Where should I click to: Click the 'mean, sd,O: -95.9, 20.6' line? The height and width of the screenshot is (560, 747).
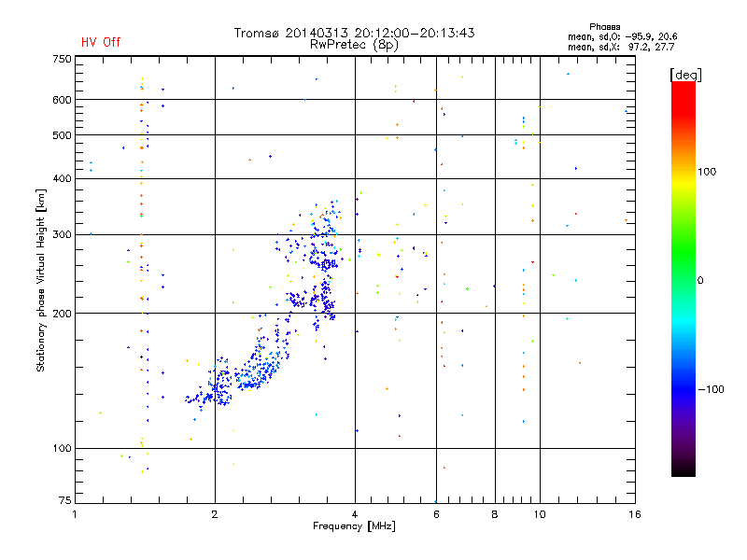622,36
